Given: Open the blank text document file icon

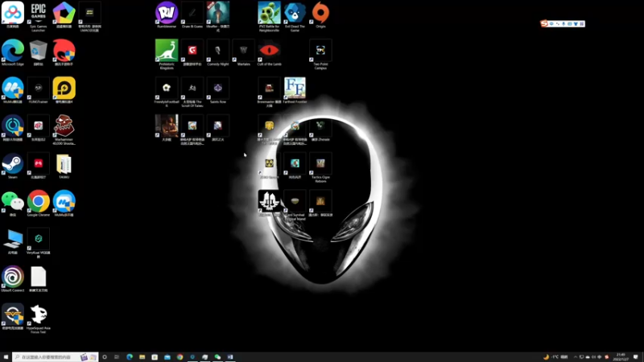Looking at the screenshot, I should coord(38,278).
